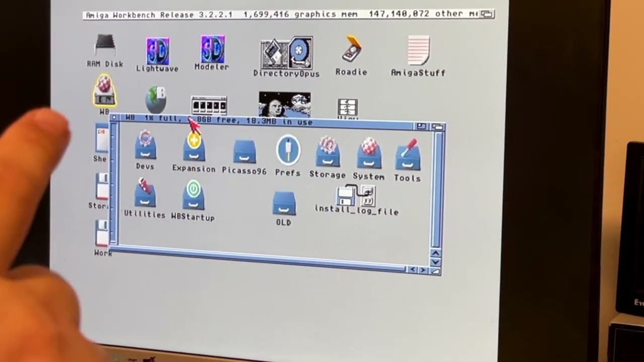Click the Workbench screen depth gadget
Image resolution: width=644 pixels, height=362 pixels.
coord(487,14)
